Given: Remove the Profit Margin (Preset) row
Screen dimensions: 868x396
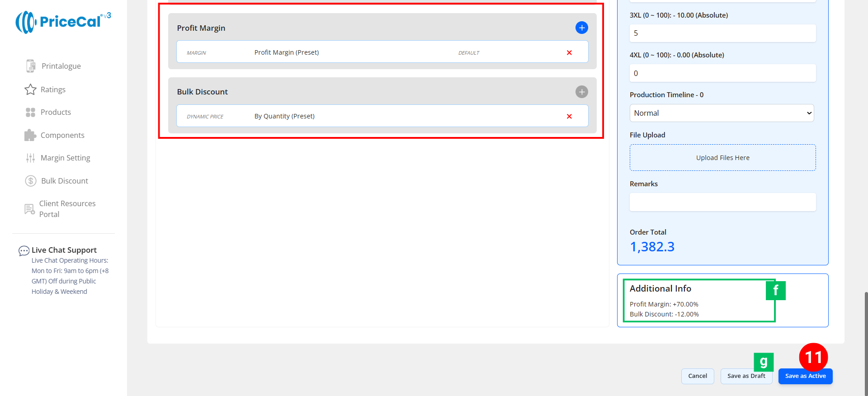Looking at the screenshot, I should 569,52.
